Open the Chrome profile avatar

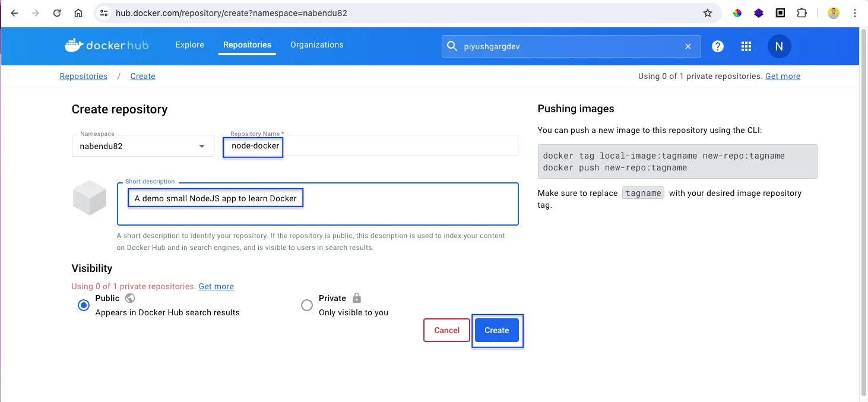(x=834, y=13)
